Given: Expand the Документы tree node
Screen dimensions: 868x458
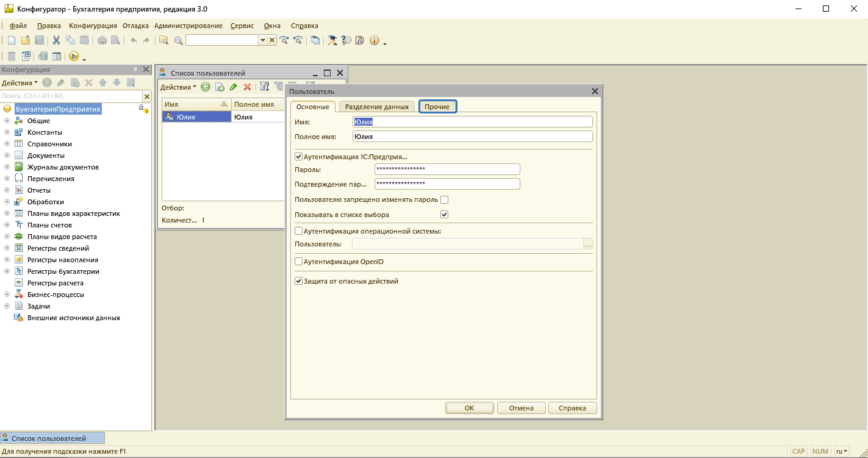Looking at the screenshot, I should 7,156.
